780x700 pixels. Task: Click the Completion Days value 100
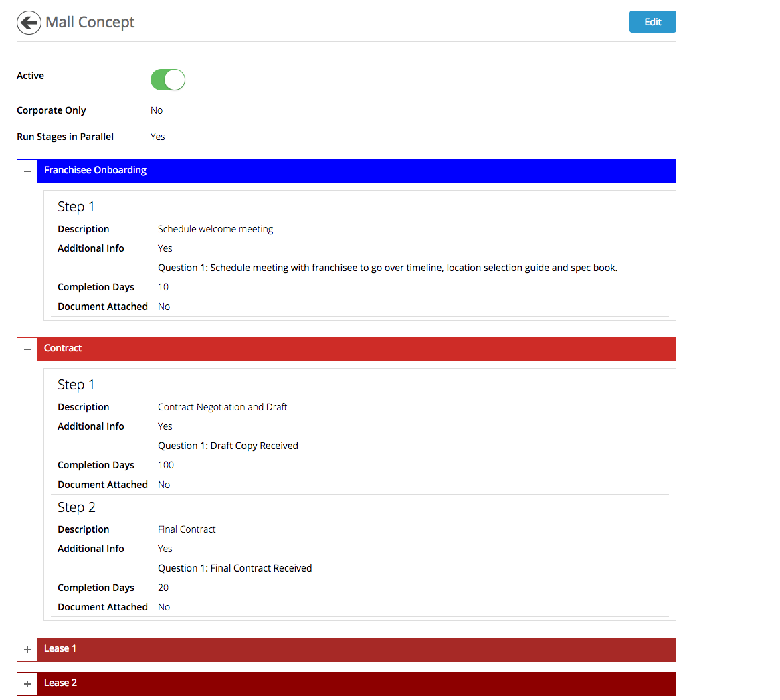pyautogui.click(x=166, y=465)
